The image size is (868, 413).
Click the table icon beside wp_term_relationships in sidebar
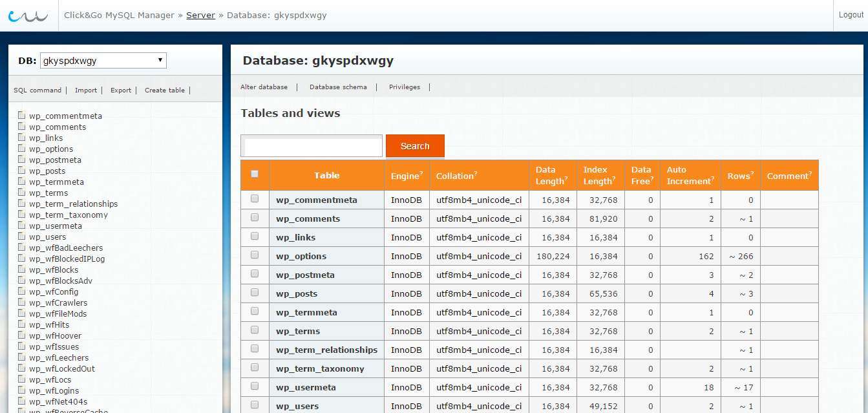(22, 204)
